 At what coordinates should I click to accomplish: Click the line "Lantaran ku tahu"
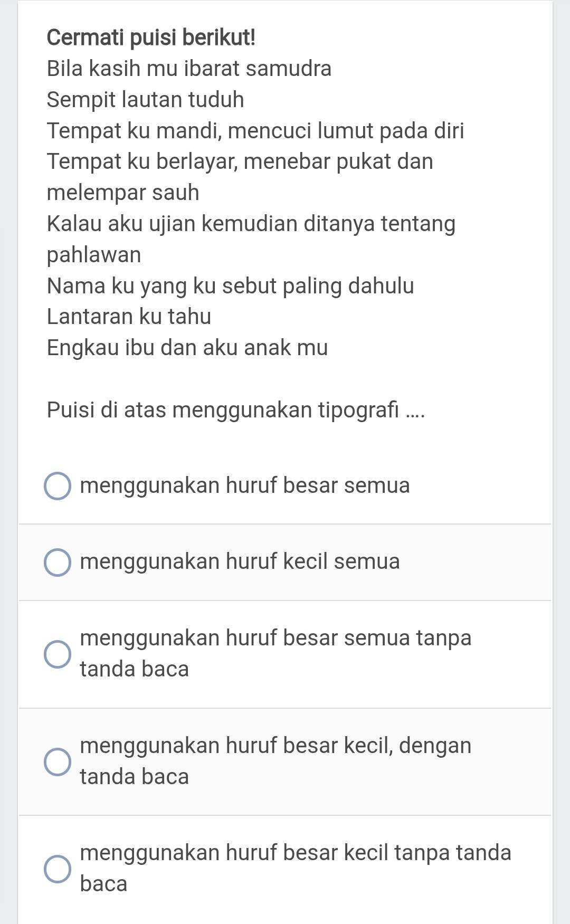click(x=129, y=317)
